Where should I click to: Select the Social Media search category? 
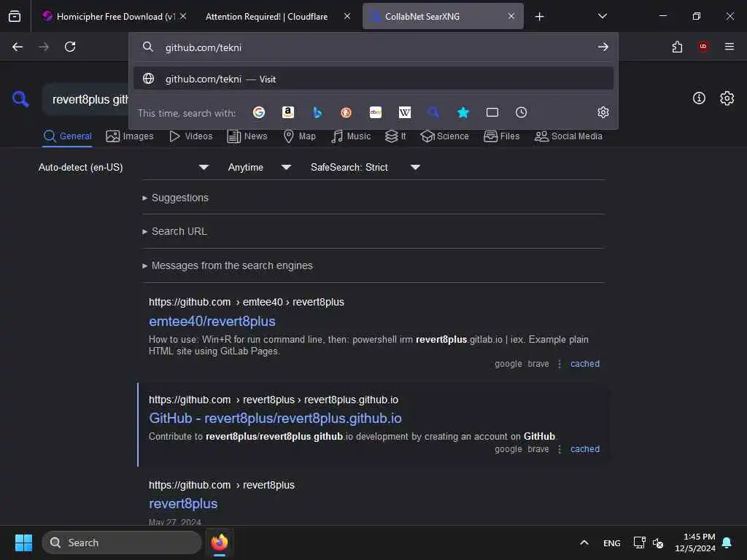tap(568, 136)
